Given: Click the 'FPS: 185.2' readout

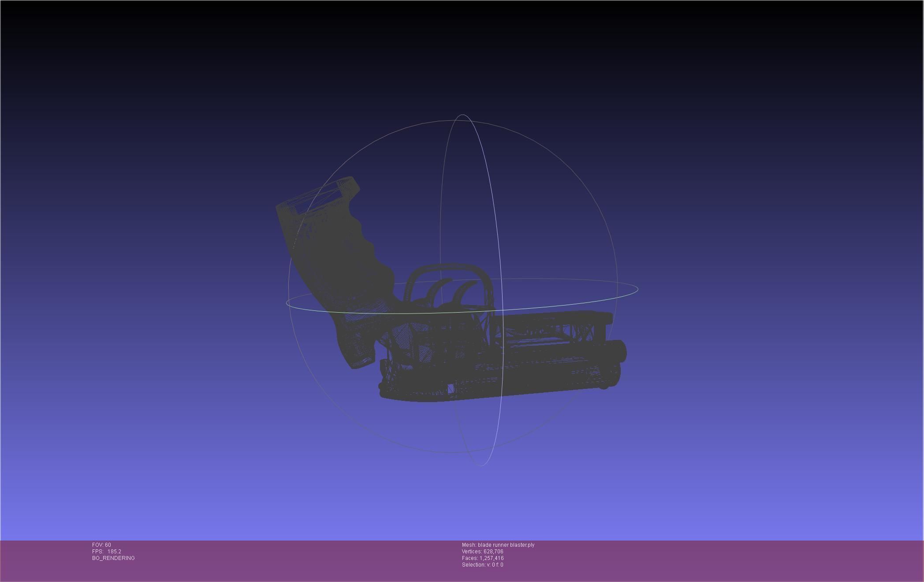Looking at the screenshot, I should click(x=107, y=552).
